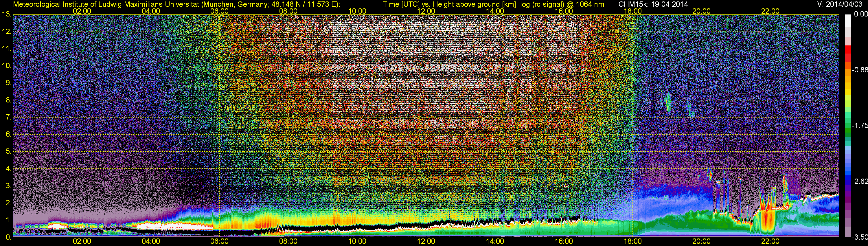Click the 10 km height axis label

pos(6,66)
